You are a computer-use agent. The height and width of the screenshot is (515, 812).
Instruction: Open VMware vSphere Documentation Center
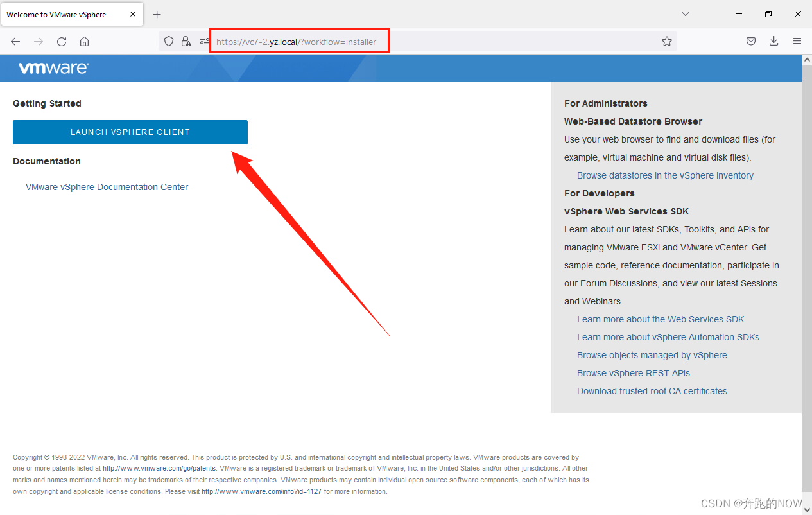(107, 187)
